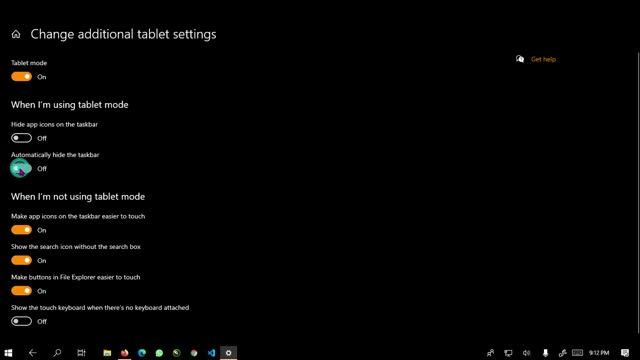
Task: Turn off File Explorer buttons easier to touch
Action: pyautogui.click(x=21, y=291)
